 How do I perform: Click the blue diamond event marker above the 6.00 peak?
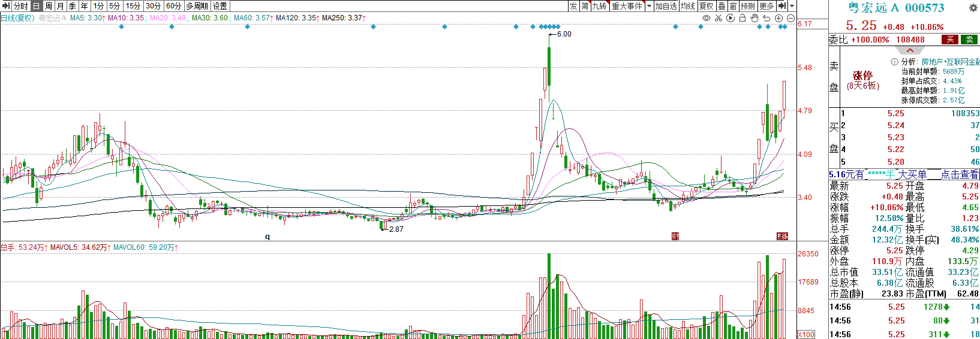click(550, 27)
